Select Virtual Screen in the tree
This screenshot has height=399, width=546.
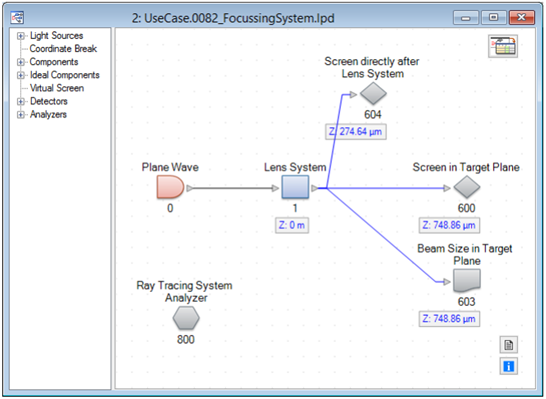[57, 88]
